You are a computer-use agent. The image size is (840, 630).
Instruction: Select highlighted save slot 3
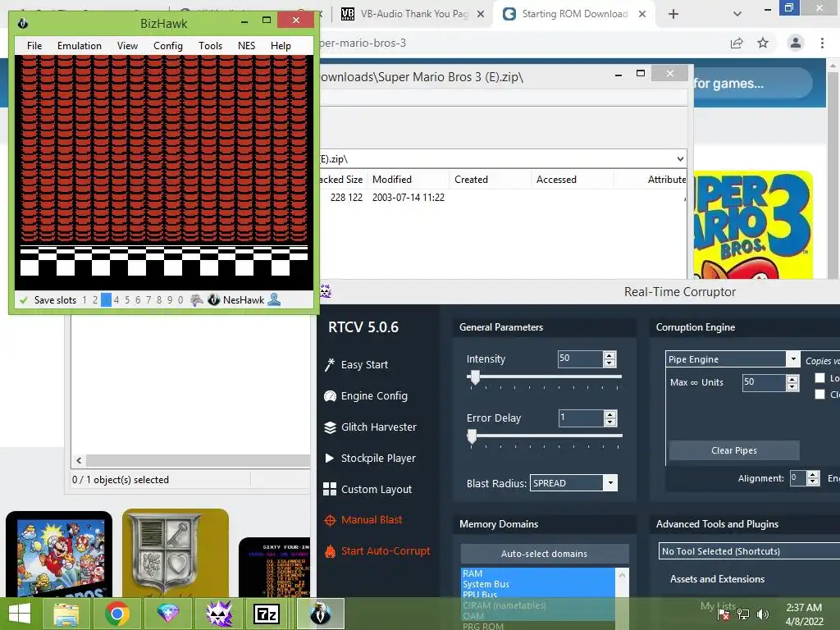[x=106, y=300]
